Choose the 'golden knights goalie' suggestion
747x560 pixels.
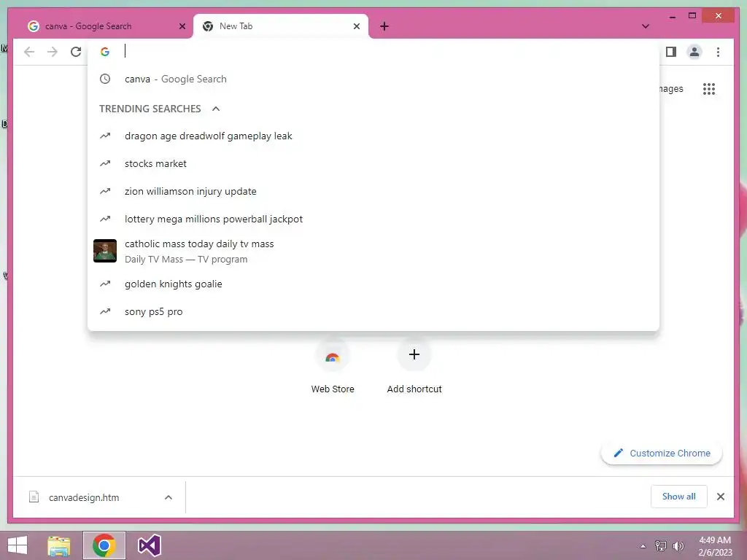pyautogui.click(x=373, y=284)
